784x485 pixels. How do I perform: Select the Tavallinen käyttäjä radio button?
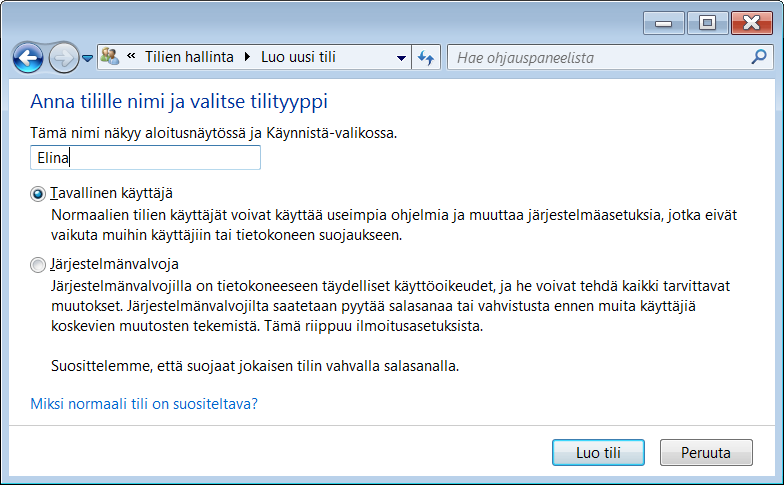tap(38, 194)
